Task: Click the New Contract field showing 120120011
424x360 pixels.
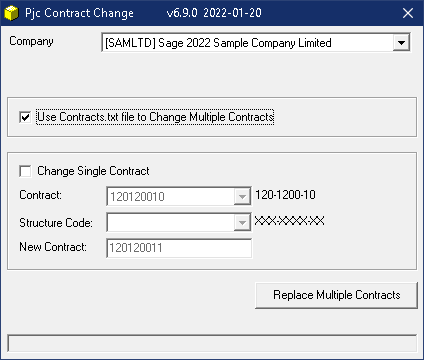Action: click(x=179, y=248)
